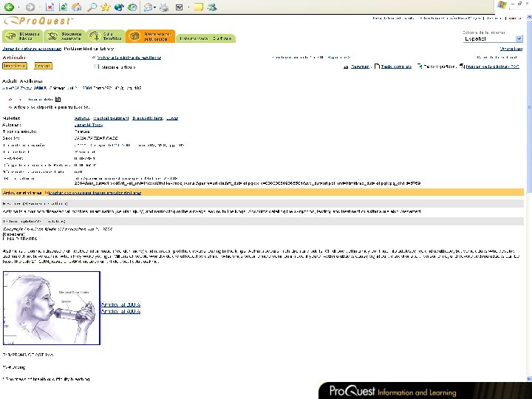532x399 pixels.
Task: Open the Resumen view link
Action: pos(360,66)
